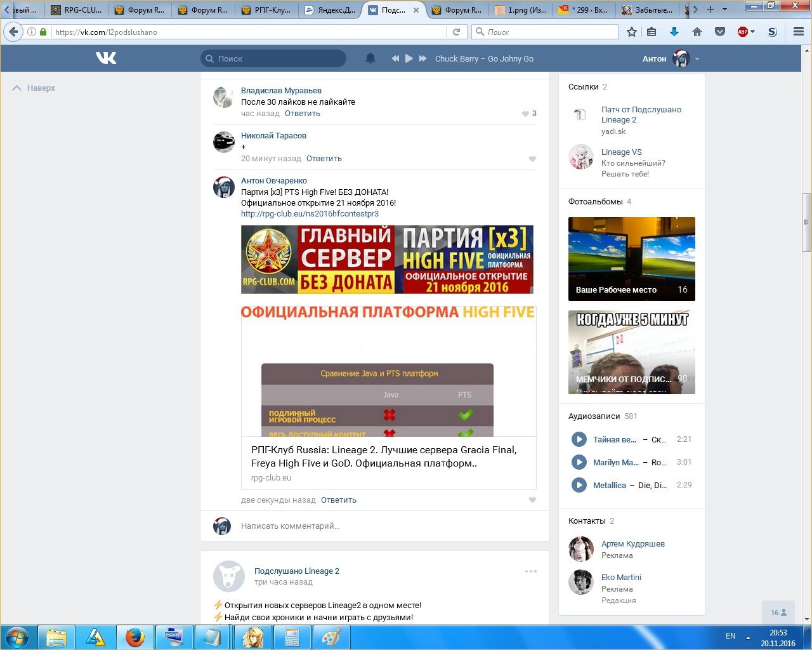Like Антон Овчаренко's comment
Viewport: 812px width, 650px height.
532,500
